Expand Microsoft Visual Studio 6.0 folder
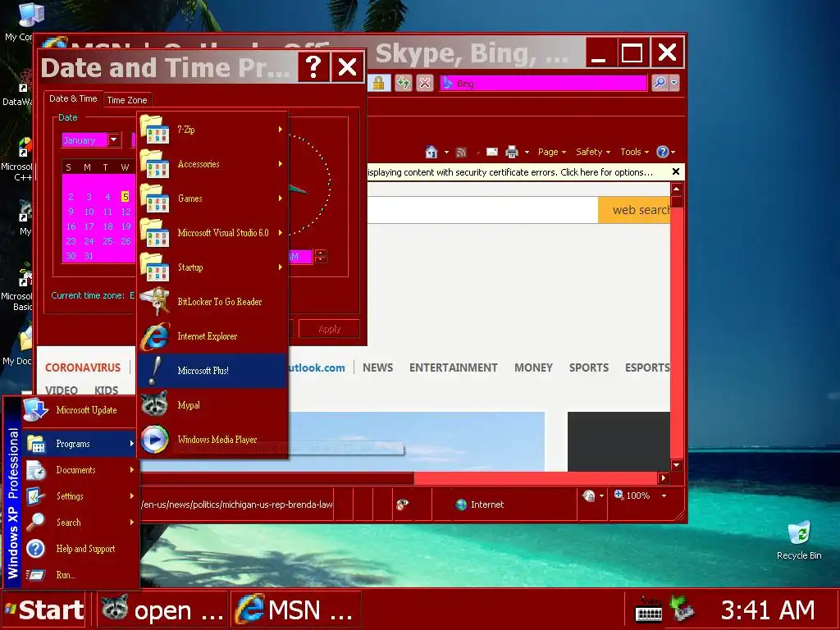This screenshot has width=840, height=630. [212, 233]
